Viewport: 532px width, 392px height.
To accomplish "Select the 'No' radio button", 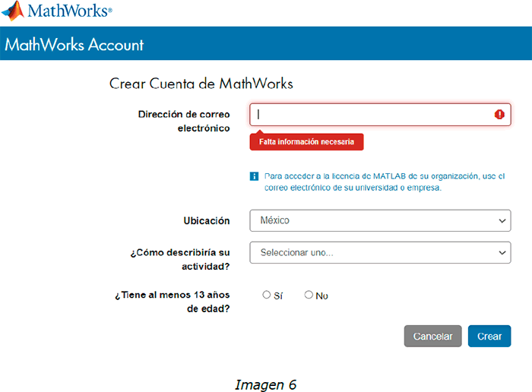I will pos(309,295).
